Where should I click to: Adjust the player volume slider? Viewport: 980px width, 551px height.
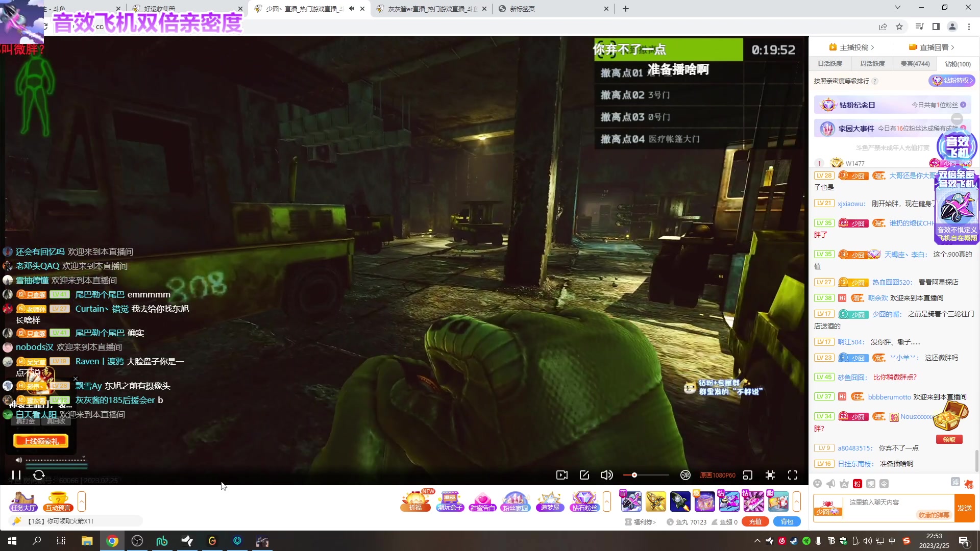(x=646, y=475)
